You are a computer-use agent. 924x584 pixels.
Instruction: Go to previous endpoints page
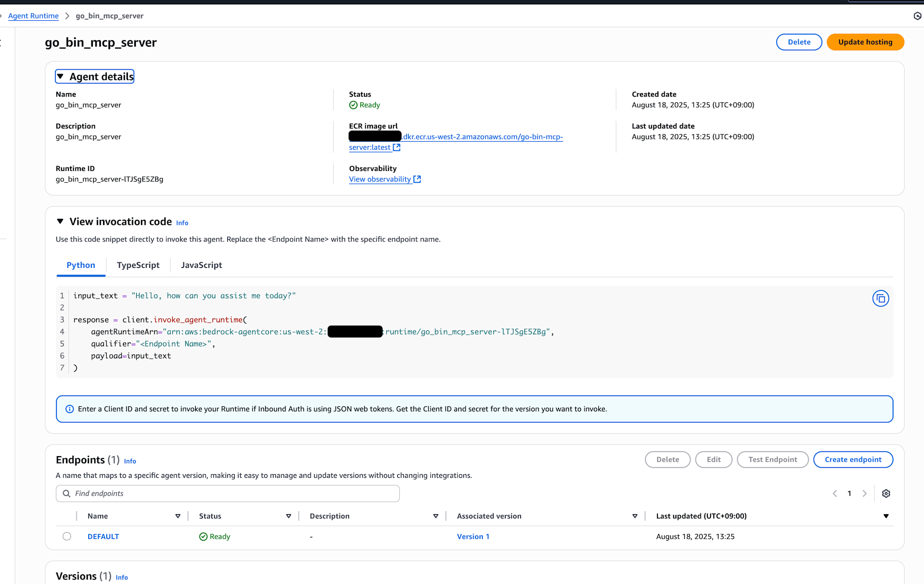tap(834, 494)
